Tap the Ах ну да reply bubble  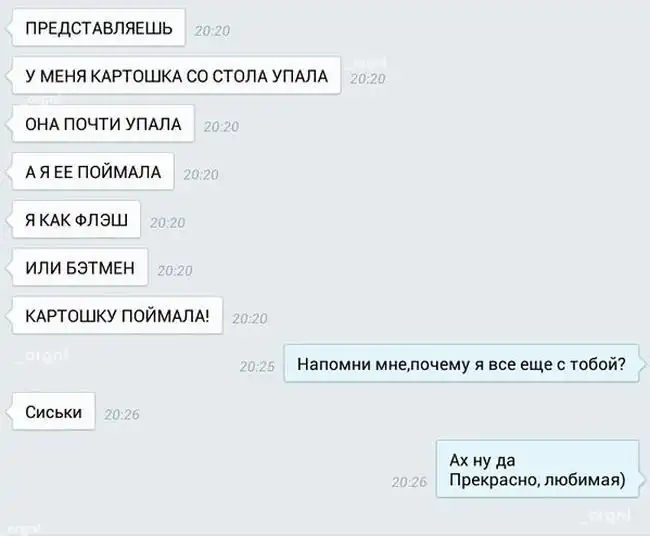pos(537,469)
